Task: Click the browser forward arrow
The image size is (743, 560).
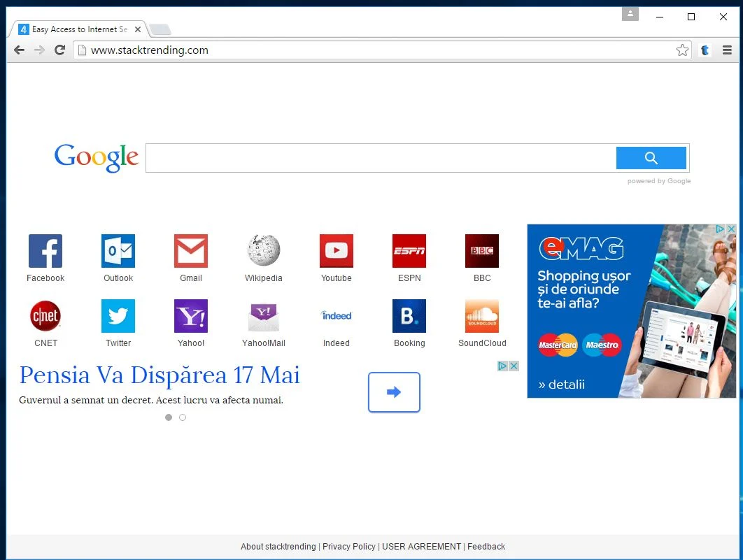Action: coord(39,50)
